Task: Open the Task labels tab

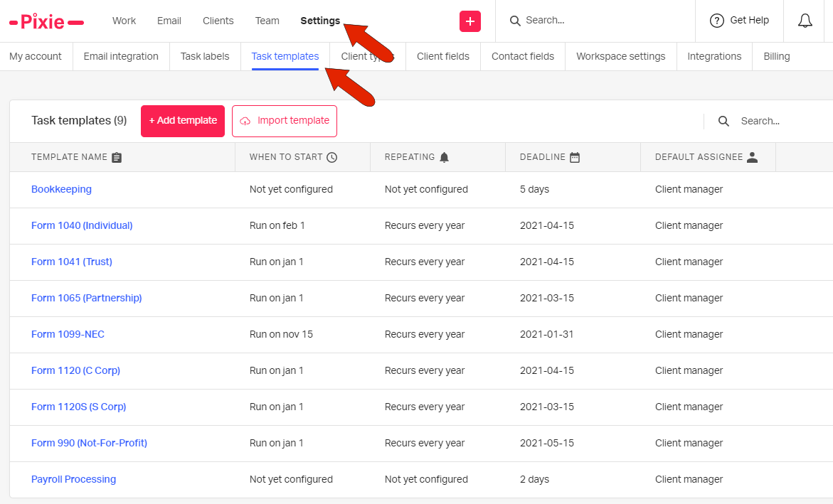Action: pyautogui.click(x=205, y=56)
